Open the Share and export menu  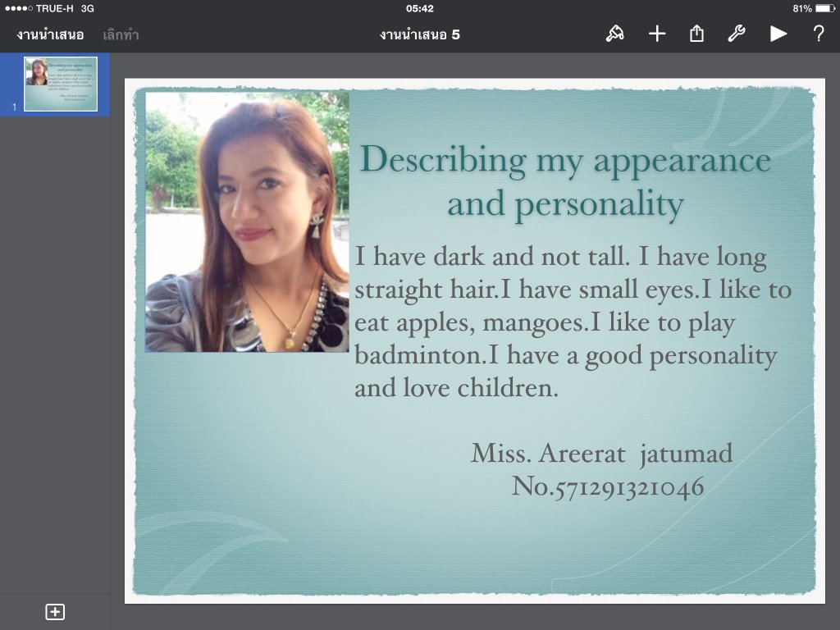[696, 34]
